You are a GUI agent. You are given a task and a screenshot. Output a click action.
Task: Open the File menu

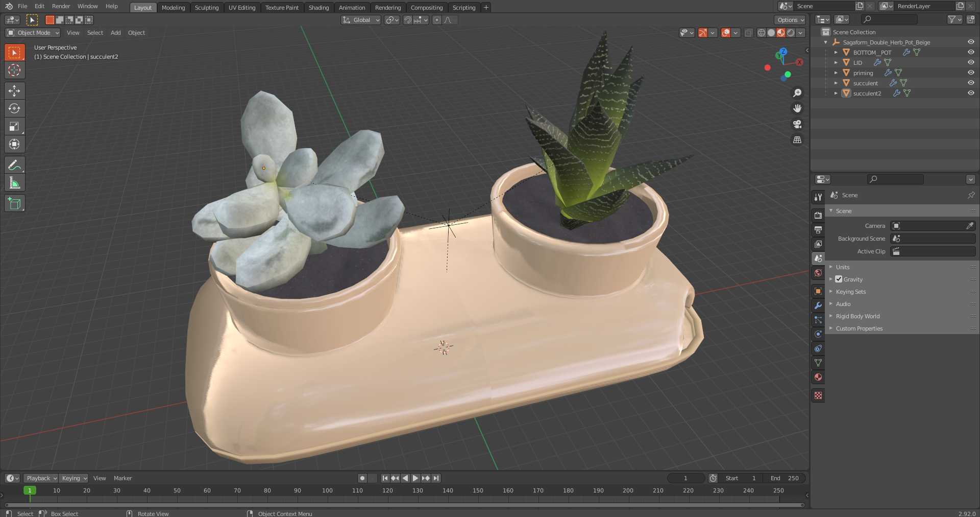pyautogui.click(x=22, y=6)
